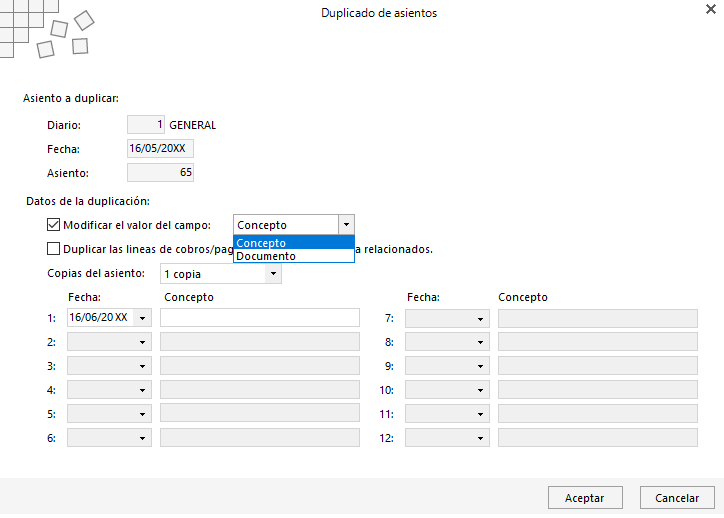
Task: Click the Diario number field
Action: click(x=145, y=125)
